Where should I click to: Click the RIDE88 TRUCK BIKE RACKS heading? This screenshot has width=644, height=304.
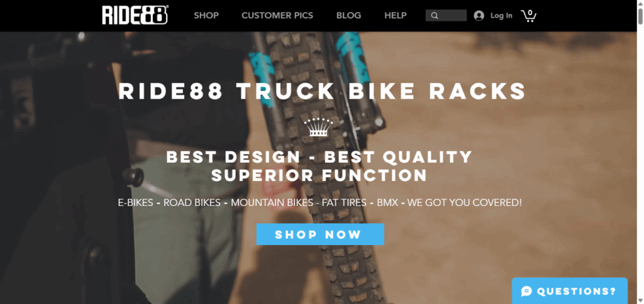pos(323,91)
